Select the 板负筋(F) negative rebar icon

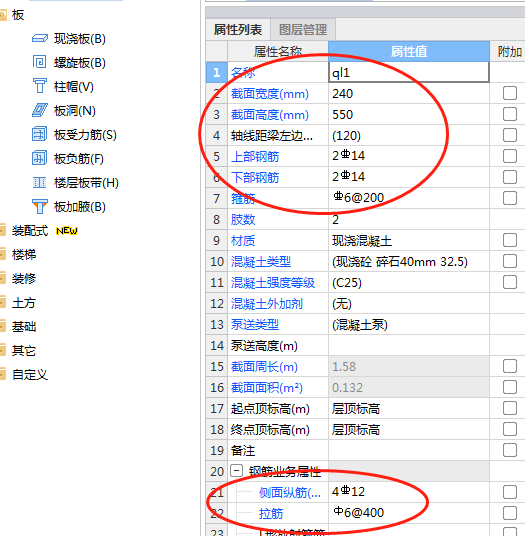(x=40, y=158)
